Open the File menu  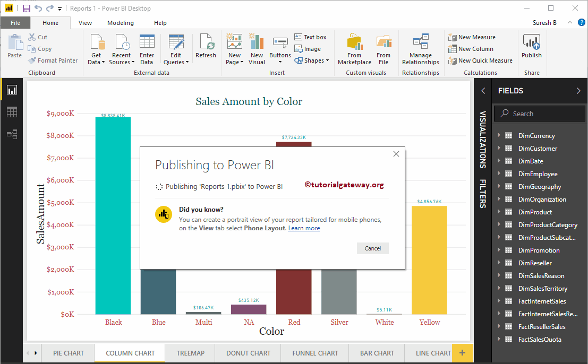[15, 23]
